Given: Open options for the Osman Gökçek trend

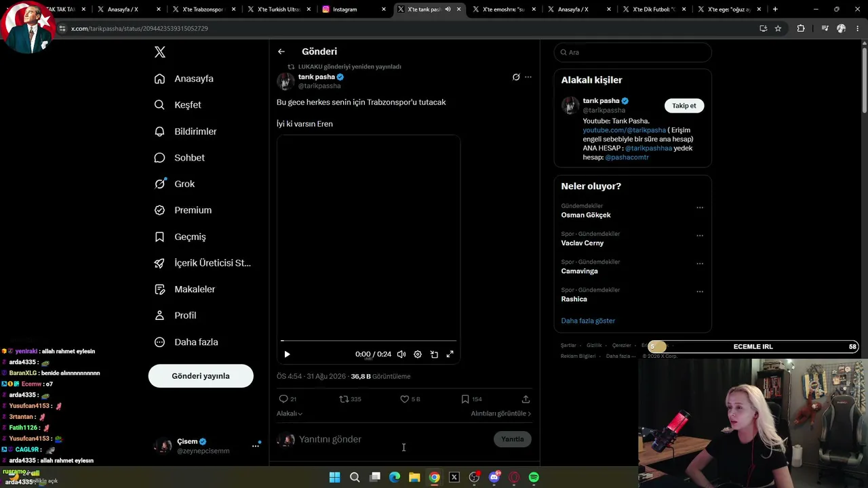Looking at the screenshot, I should point(700,207).
